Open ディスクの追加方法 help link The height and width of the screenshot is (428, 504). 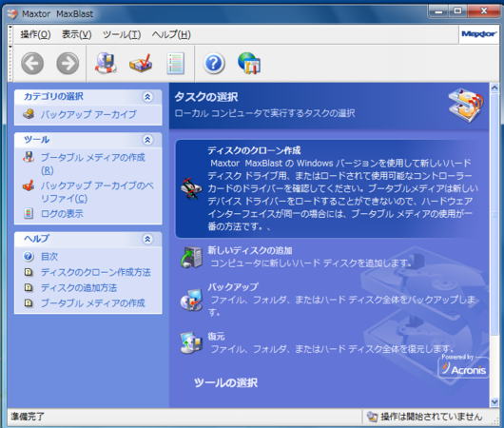[x=78, y=288]
